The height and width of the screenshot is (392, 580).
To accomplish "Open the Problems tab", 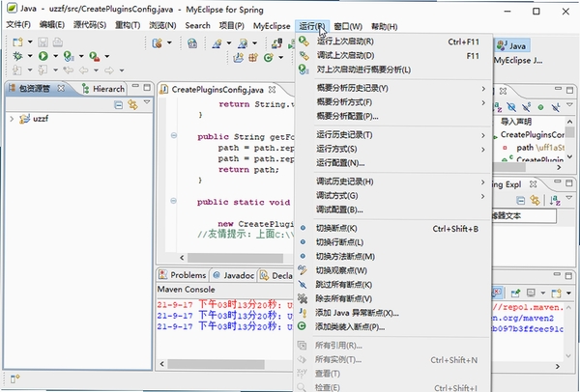I will click(x=183, y=275).
